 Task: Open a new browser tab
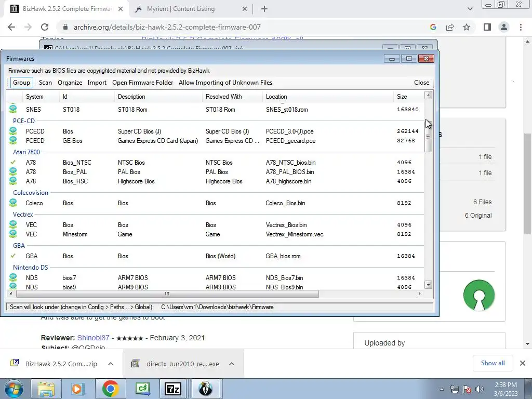264,9
